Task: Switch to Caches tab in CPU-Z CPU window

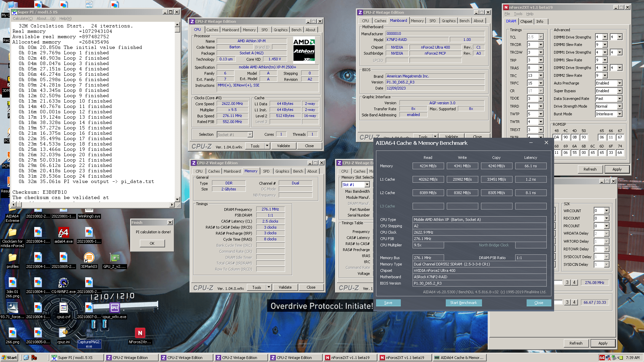Action: [212, 30]
